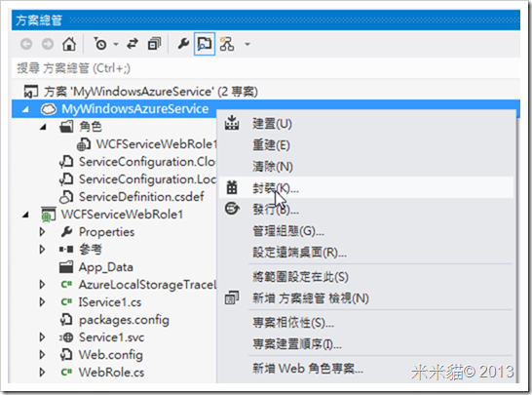Image resolution: width=532 pixels, height=395 pixels.
Task: Click C# icon of AzureLocalStorageTrace file
Action: point(66,285)
